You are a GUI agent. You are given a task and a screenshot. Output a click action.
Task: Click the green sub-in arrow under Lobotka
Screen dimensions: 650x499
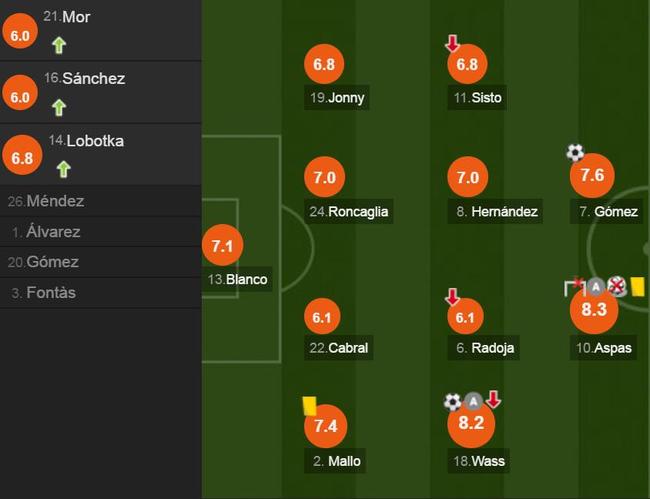(x=63, y=169)
